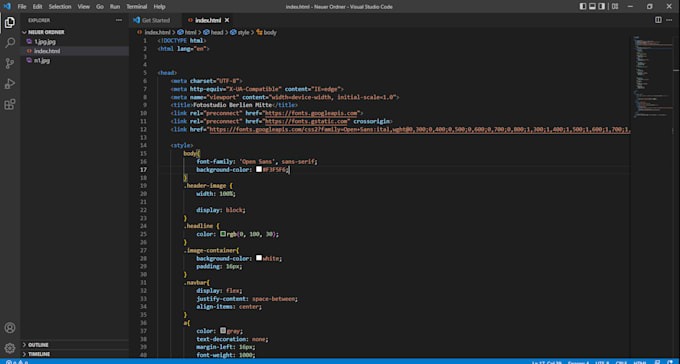Open the Extensions view

coord(10,105)
